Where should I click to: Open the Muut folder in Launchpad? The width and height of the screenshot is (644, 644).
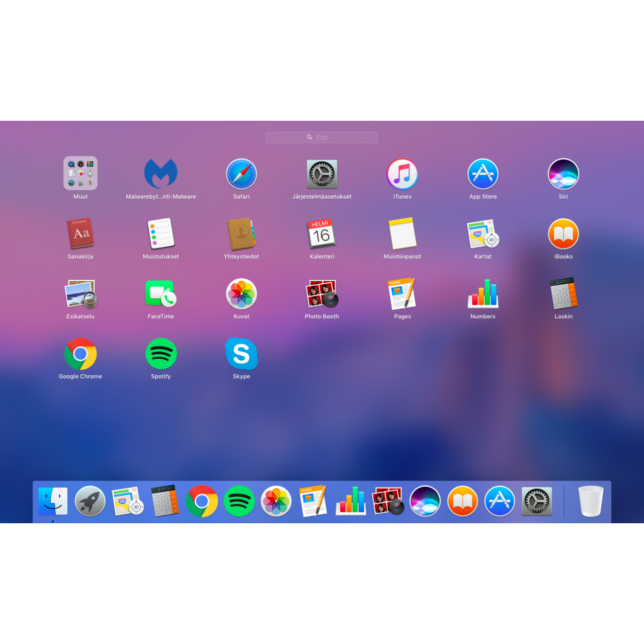pyautogui.click(x=80, y=174)
